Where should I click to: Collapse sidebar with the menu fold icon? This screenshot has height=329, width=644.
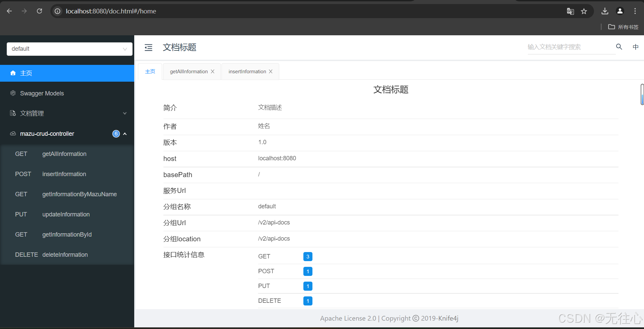point(148,47)
